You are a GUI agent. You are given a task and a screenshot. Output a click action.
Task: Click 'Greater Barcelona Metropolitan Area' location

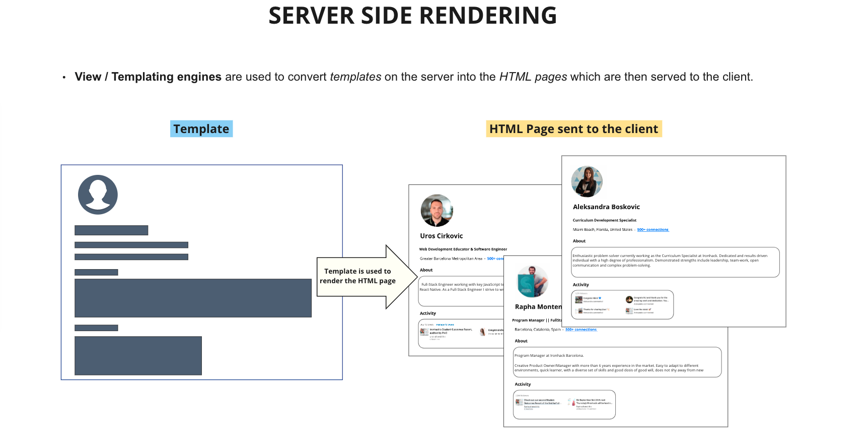pyautogui.click(x=451, y=259)
